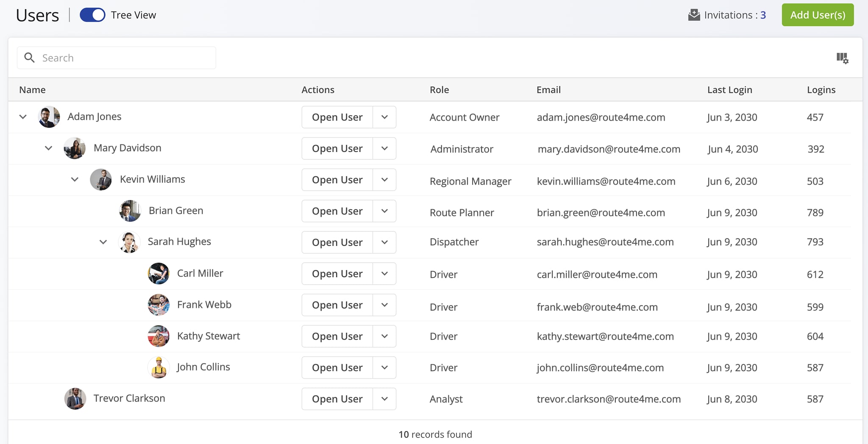
Task: Click the Add User(s) button
Action: point(818,15)
